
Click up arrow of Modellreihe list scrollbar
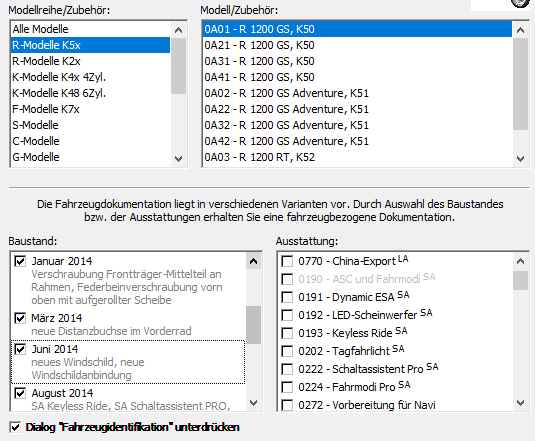point(178,30)
